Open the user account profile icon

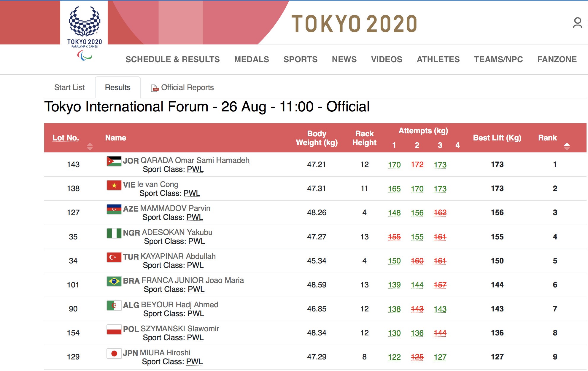(577, 23)
